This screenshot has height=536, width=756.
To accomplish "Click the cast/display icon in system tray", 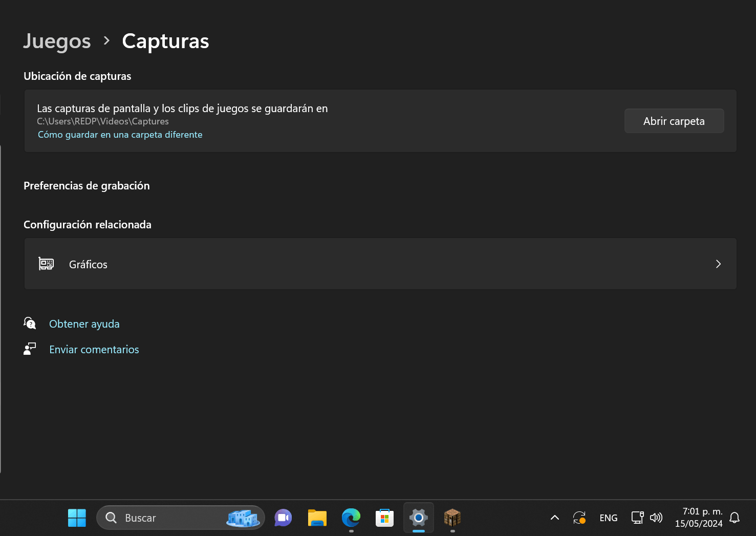I will point(637,518).
